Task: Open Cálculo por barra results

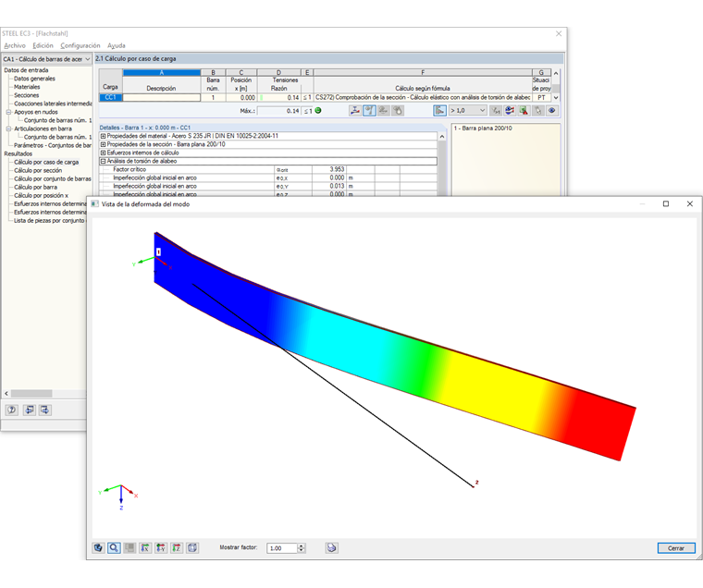Action: click(x=35, y=188)
